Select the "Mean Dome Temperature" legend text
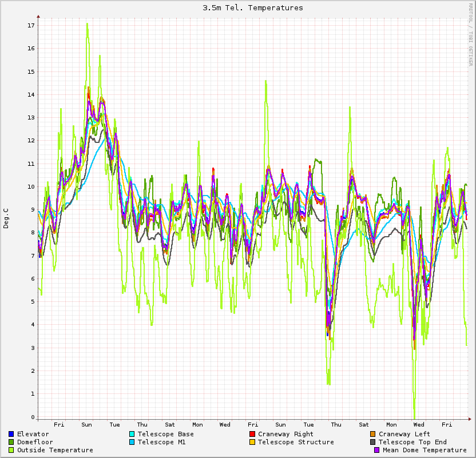476x458 pixels. tap(425, 451)
